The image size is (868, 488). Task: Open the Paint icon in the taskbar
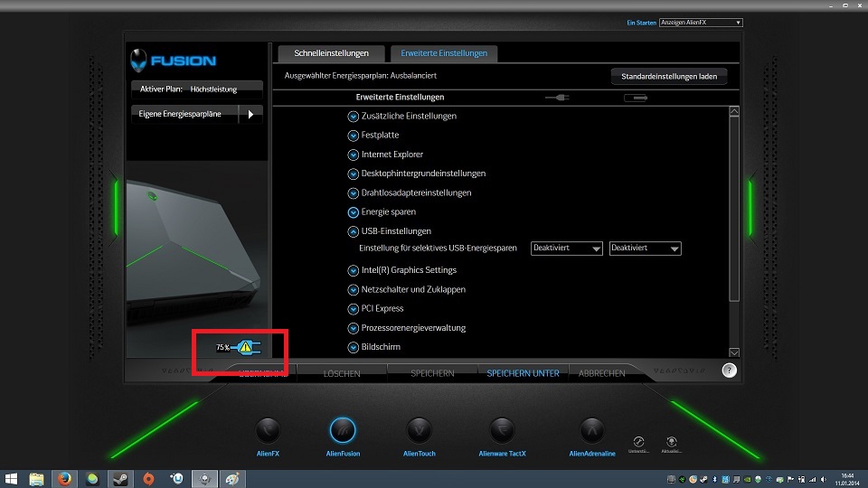[232, 479]
